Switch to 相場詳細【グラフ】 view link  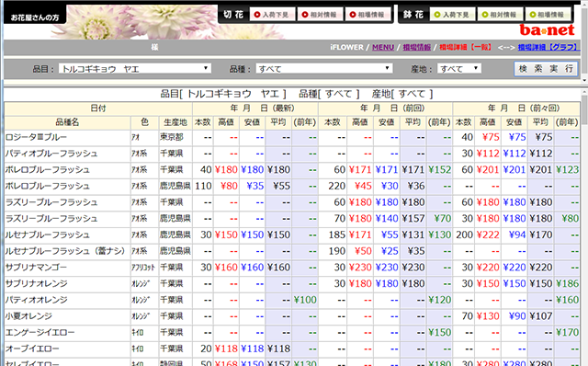548,47
